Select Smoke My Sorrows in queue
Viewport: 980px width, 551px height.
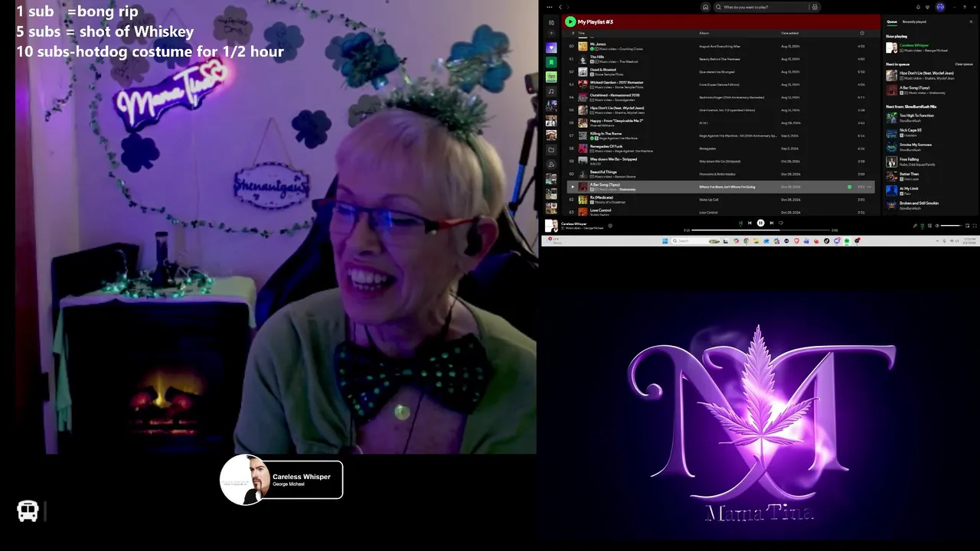tap(930, 146)
